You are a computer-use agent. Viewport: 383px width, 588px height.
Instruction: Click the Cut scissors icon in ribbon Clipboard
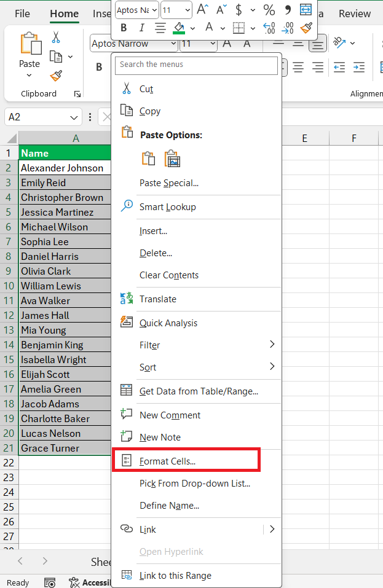(56, 37)
